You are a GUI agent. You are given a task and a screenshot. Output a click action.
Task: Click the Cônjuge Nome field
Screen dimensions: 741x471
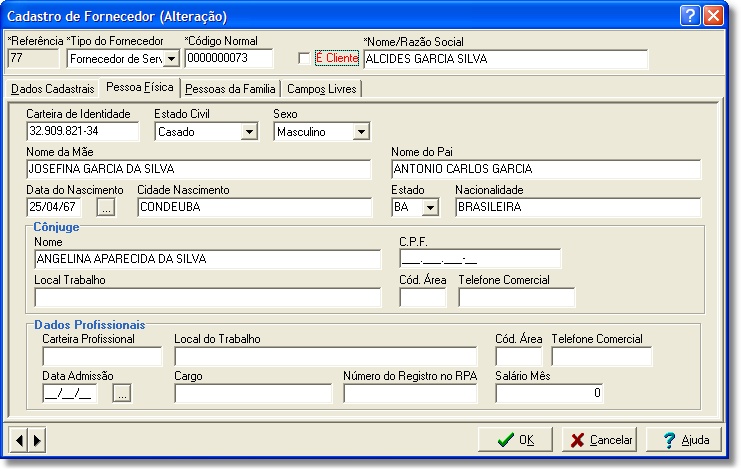207,259
